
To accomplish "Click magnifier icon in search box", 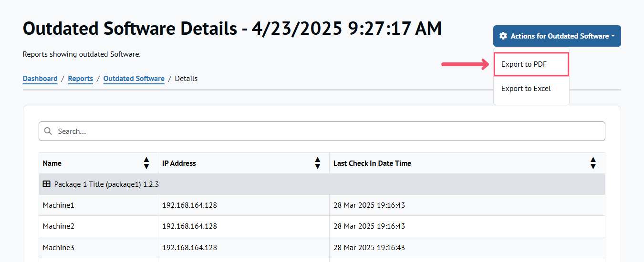I will 48,131.
